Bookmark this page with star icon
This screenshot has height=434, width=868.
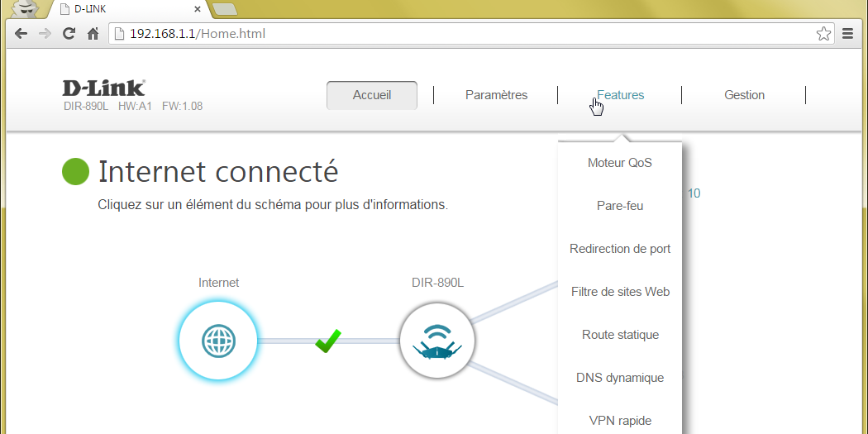click(x=823, y=34)
